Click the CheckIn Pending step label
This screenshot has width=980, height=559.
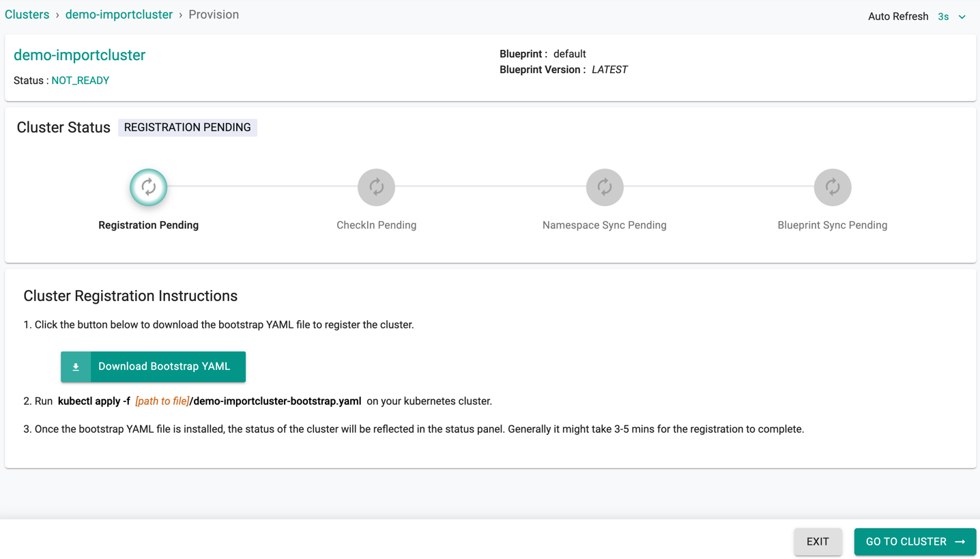[377, 225]
